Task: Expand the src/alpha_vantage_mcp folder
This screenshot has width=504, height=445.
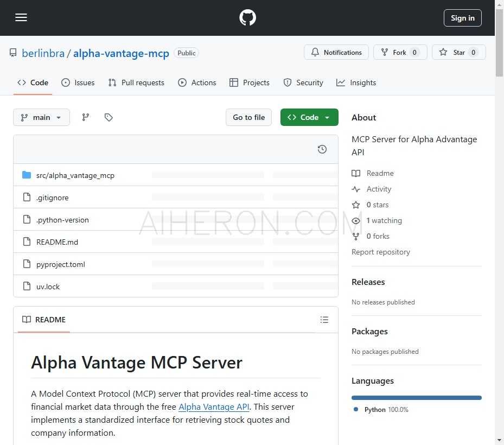Action: [75, 175]
